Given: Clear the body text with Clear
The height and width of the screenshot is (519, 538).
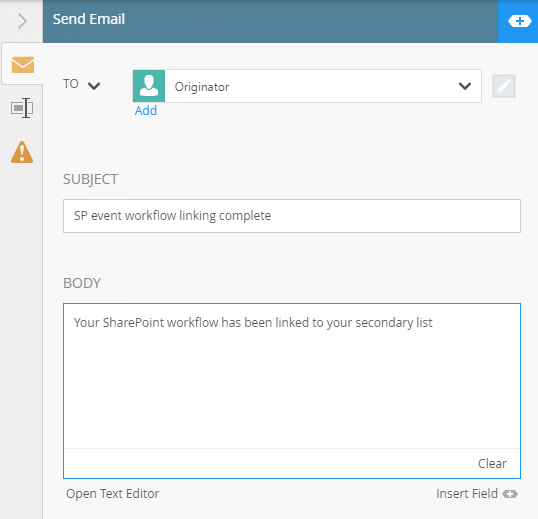Looking at the screenshot, I should (492, 463).
